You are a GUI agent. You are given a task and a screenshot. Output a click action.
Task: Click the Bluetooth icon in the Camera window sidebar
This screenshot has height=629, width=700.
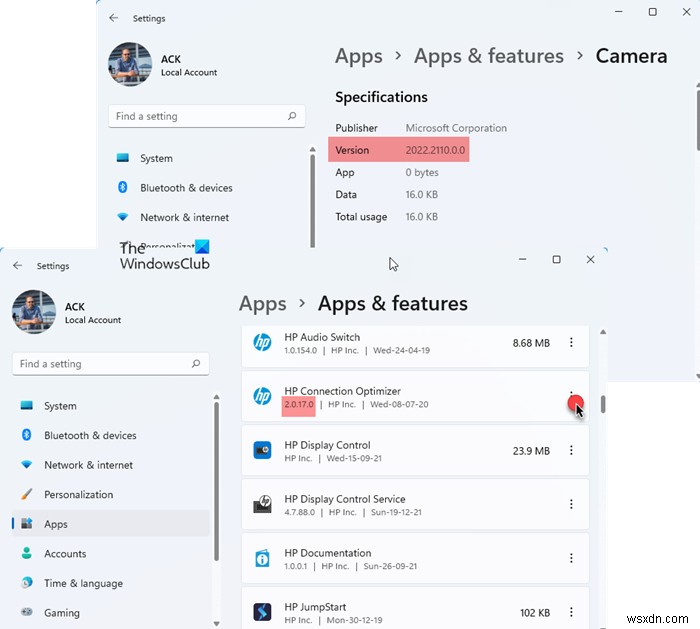click(123, 187)
